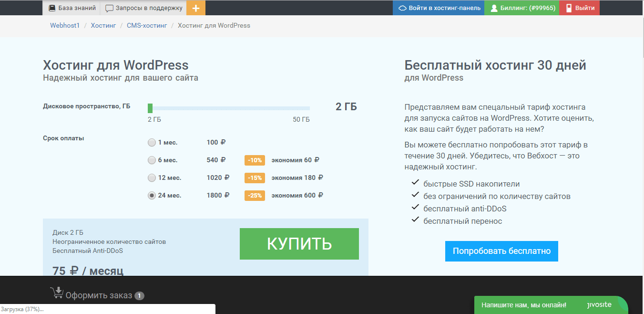Choose the 12 мес. payment option

click(x=152, y=178)
